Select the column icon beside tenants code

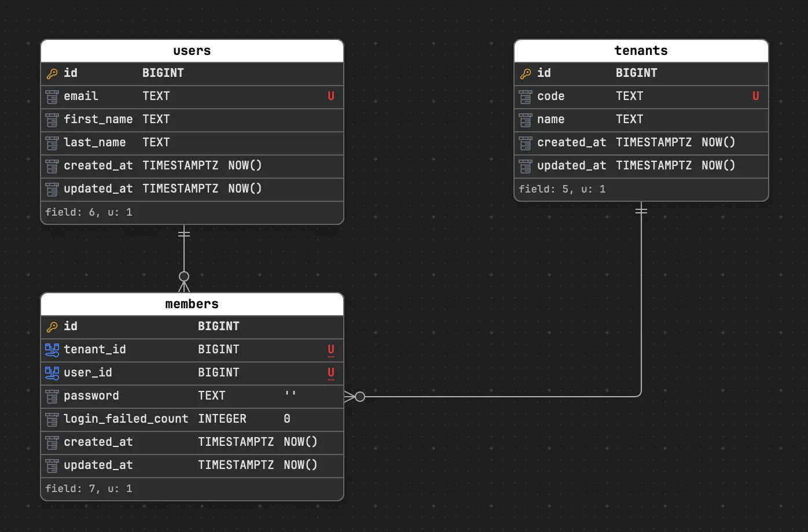coord(526,97)
